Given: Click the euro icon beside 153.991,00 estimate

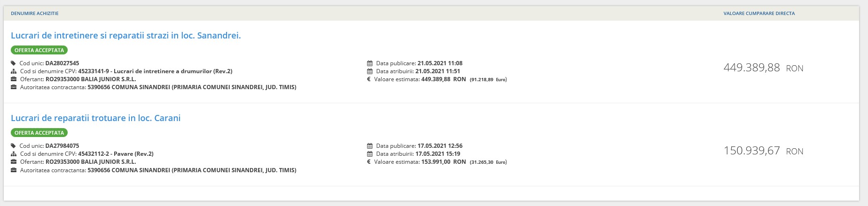Looking at the screenshot, I should click(369, 162).
